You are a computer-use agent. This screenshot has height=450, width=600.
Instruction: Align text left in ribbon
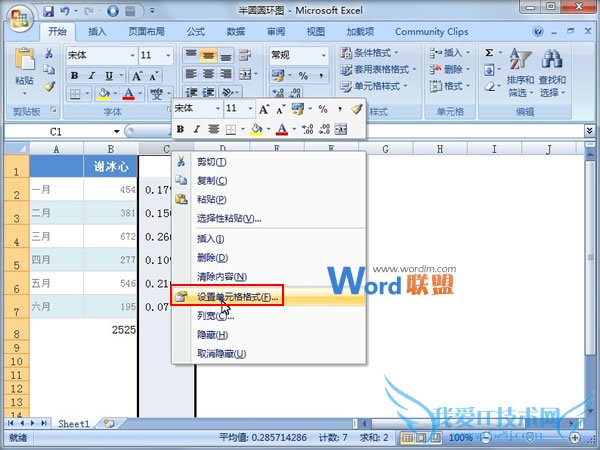(191, 74)
